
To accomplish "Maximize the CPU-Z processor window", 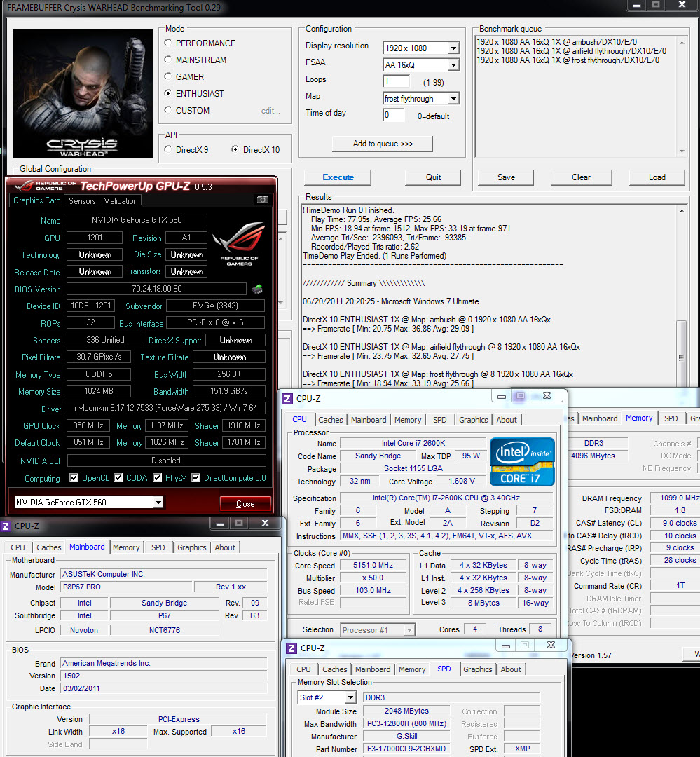I will click(520, 396).
